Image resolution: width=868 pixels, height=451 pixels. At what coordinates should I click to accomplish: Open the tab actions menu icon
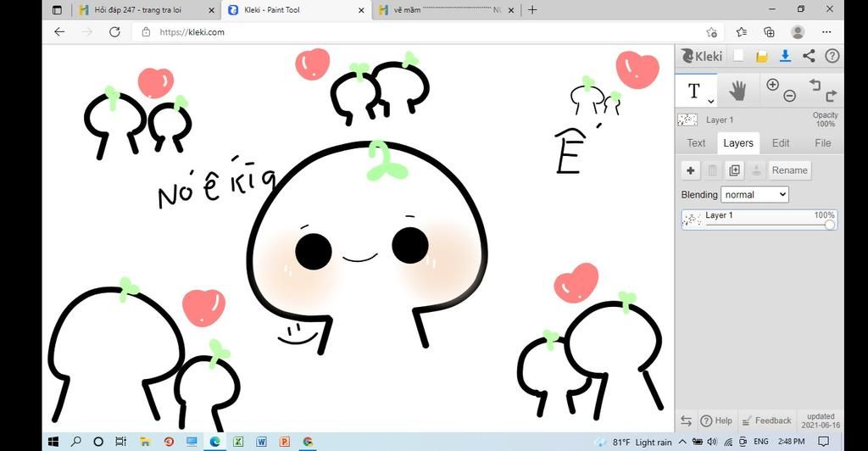57,10
